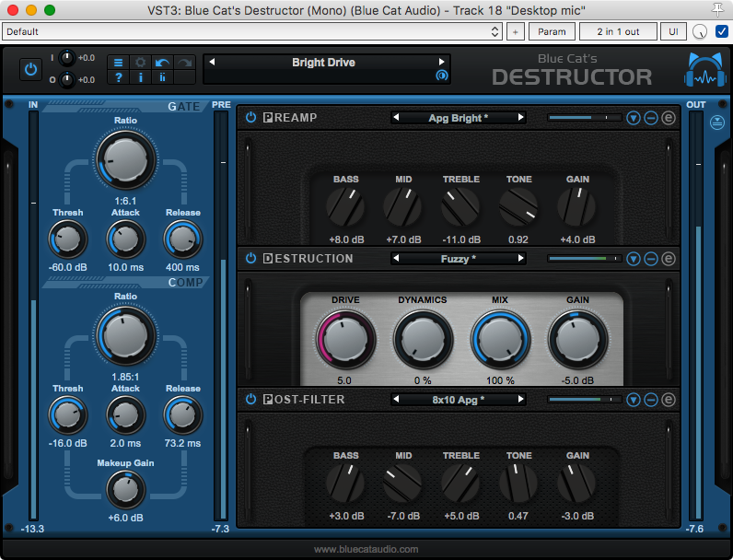Click the Destruction header level slider
The width and height of the screenshot is (733, 560).
click(x=585, y=259)
